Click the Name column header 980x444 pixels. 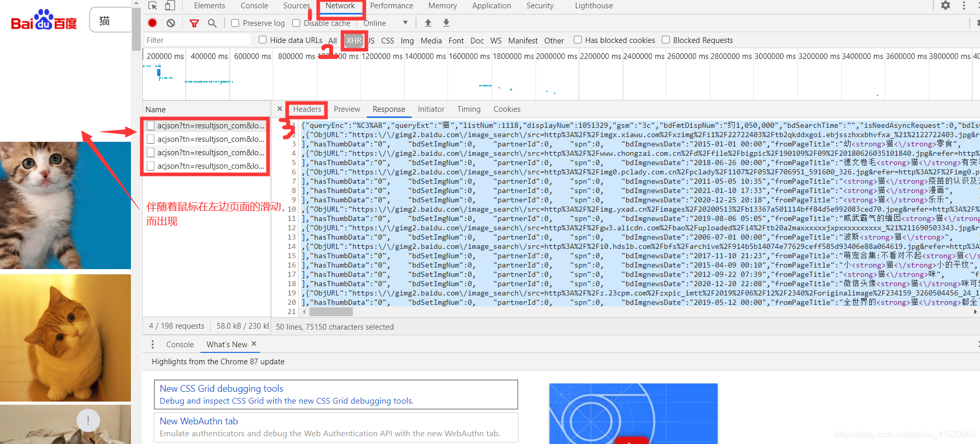[x=206, y=109]
